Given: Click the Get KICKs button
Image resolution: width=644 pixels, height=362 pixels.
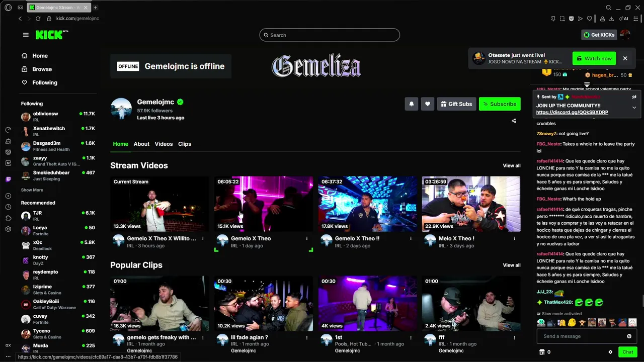Looking at the screenshot, I should coord(599,35).
